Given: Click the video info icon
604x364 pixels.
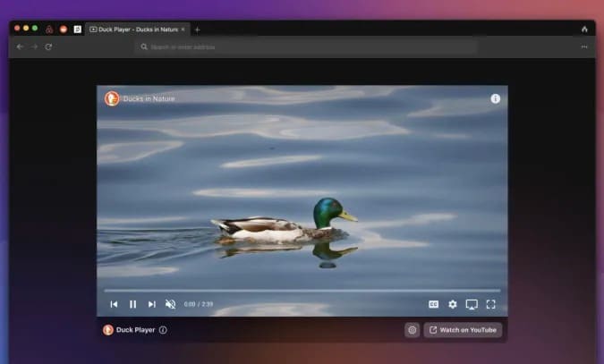Looking at the screenshot, I should [x=496, y=98].
